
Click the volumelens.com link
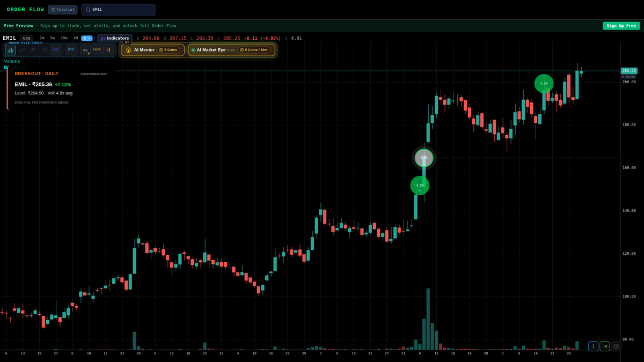(94, 73)
